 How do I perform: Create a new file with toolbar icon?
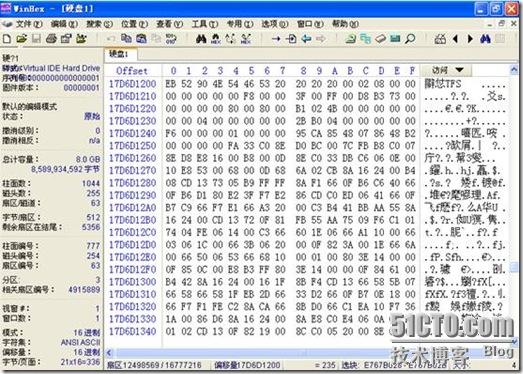click(7, 39)
